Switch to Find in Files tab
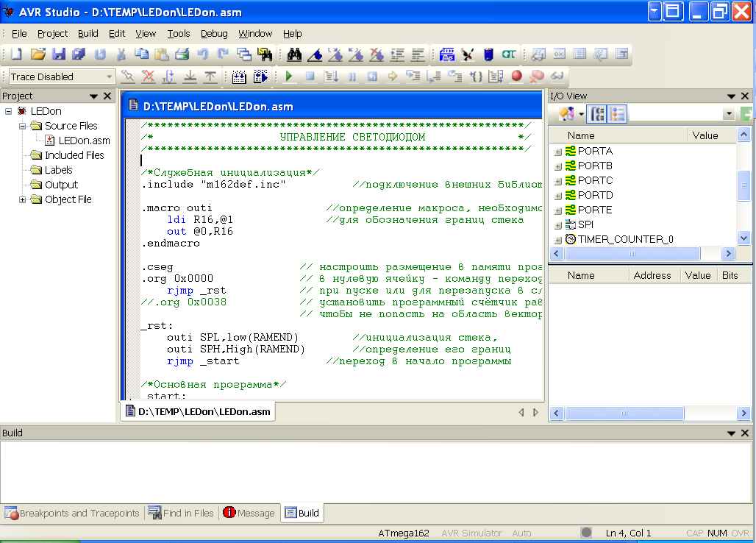The height and width of the screenshot is (543, 756). pyautogui.click(x=182, y=513)
